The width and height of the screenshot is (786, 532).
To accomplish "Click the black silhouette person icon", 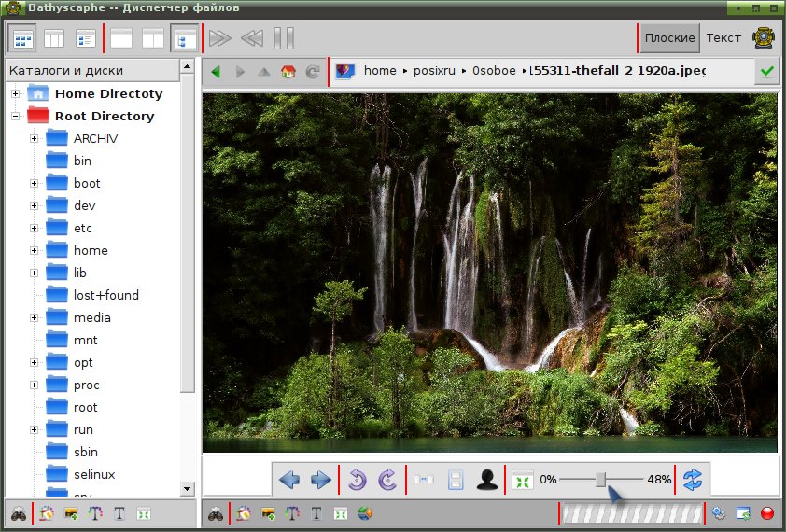I will coord(487,480).
